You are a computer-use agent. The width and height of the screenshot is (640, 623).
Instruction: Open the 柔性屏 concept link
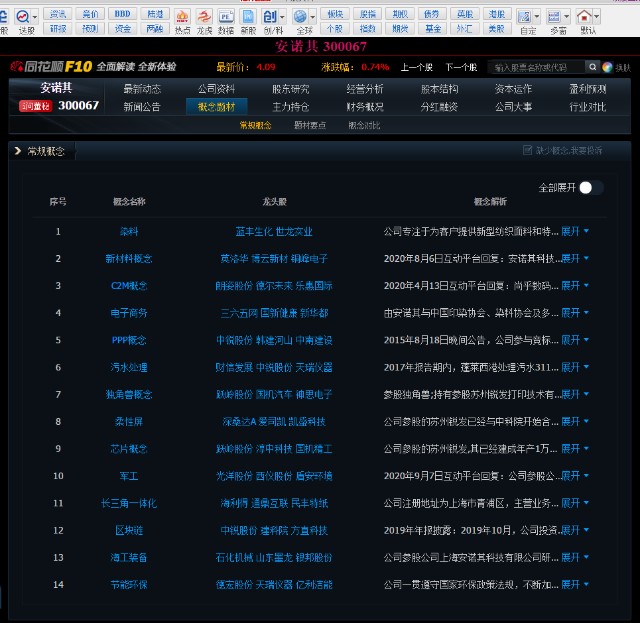click(129, 421)
